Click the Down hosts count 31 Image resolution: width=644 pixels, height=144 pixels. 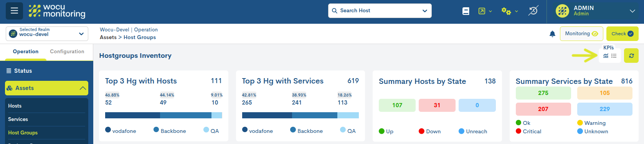pyautogui.click(x=437, y=105)
